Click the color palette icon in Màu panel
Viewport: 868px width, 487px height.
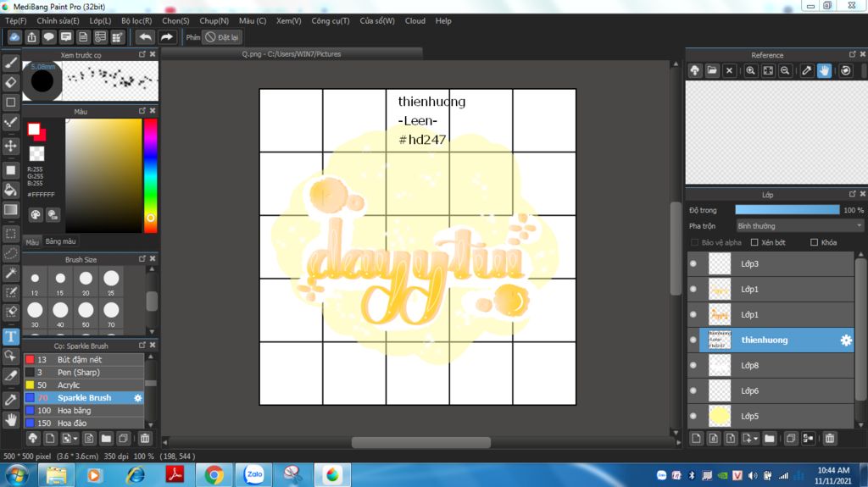click(x=36, y=215)
